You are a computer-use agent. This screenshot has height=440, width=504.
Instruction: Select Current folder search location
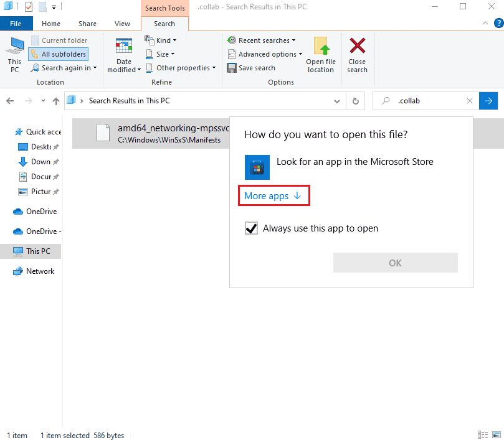pos(59,40)
